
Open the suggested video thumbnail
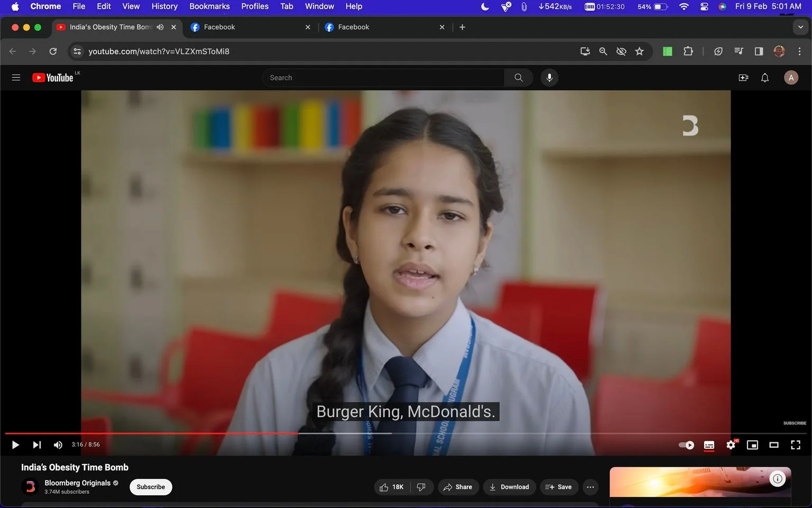(x=700, y=482)
